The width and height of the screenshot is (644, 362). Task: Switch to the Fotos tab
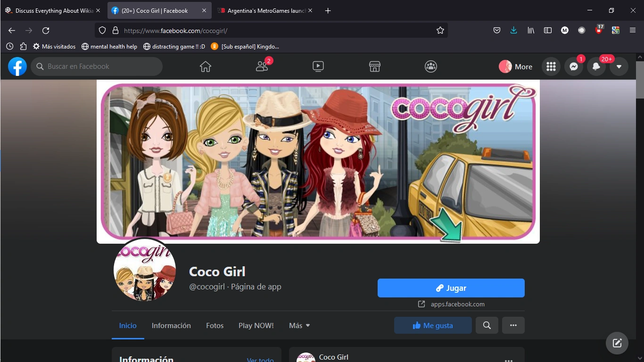tap(215, 325)
